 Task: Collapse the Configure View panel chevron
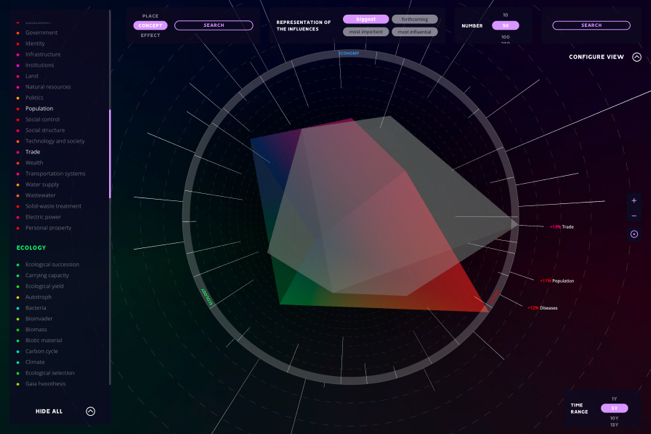(637, 57)
